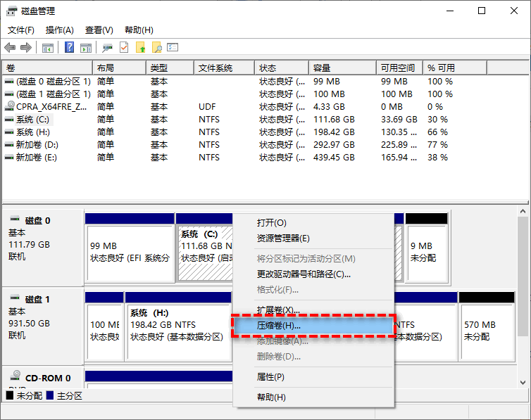The width and height of the screenshot is (531, 420).
Task: Click the back arrow toolbar icon
Action: (x=10, y=48)
